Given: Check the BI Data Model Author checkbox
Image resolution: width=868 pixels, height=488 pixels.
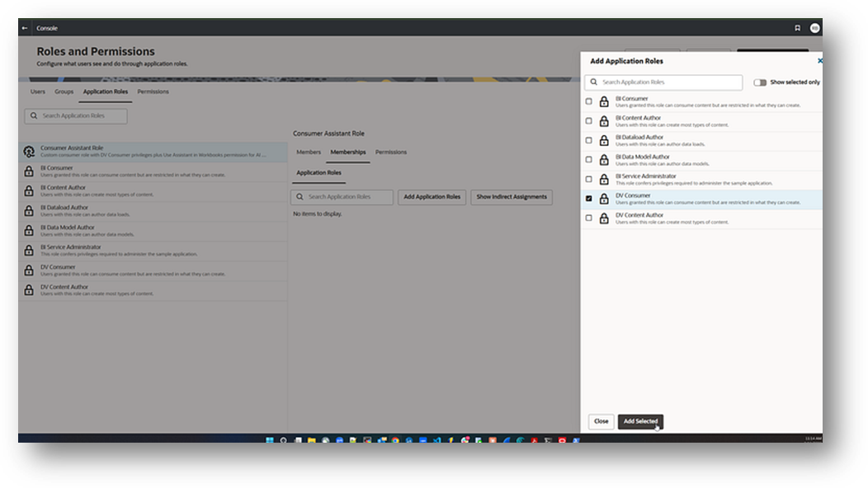Looking at the screenshot, I should (588, 159).
